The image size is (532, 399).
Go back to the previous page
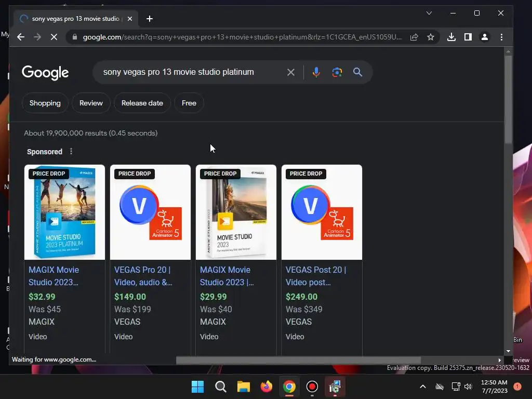point(21,37)
